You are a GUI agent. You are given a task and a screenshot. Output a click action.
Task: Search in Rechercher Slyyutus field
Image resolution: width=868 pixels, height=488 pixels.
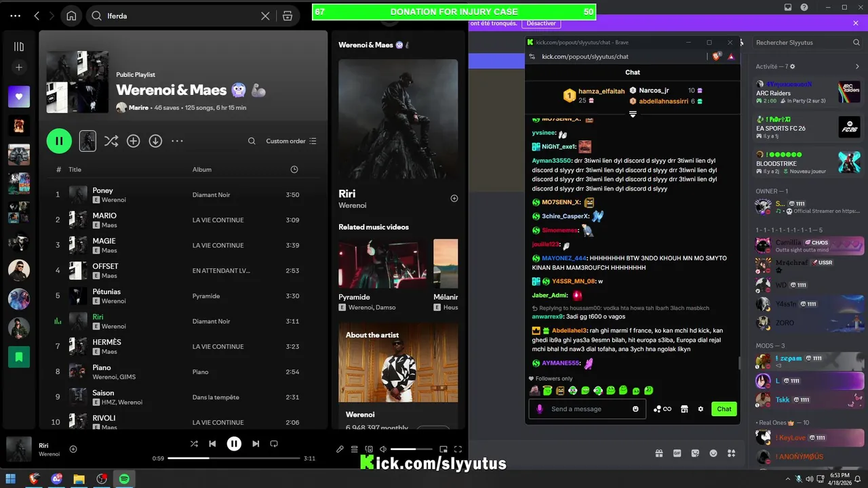(808, 42)
